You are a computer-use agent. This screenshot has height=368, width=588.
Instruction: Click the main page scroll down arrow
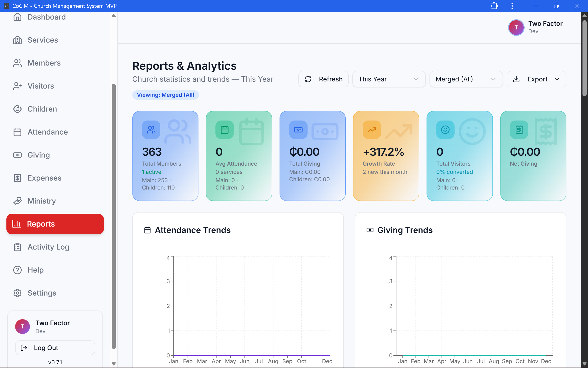tap(585, 364)
